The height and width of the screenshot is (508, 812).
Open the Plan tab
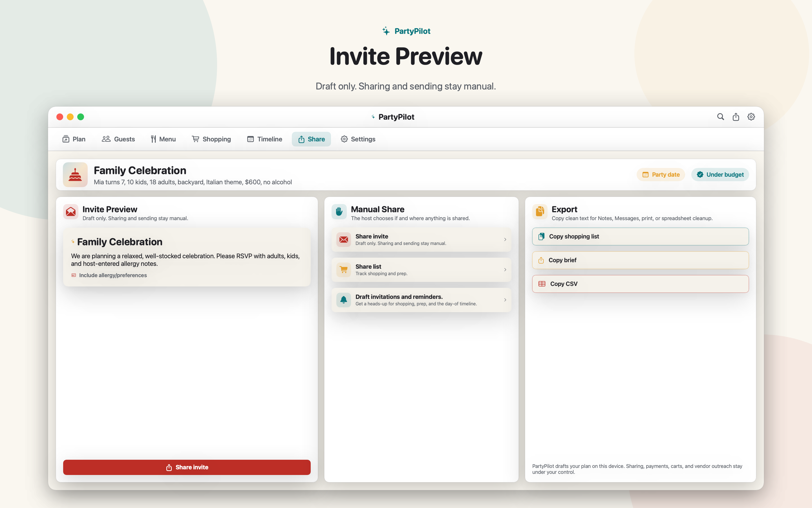pos(74,139)
